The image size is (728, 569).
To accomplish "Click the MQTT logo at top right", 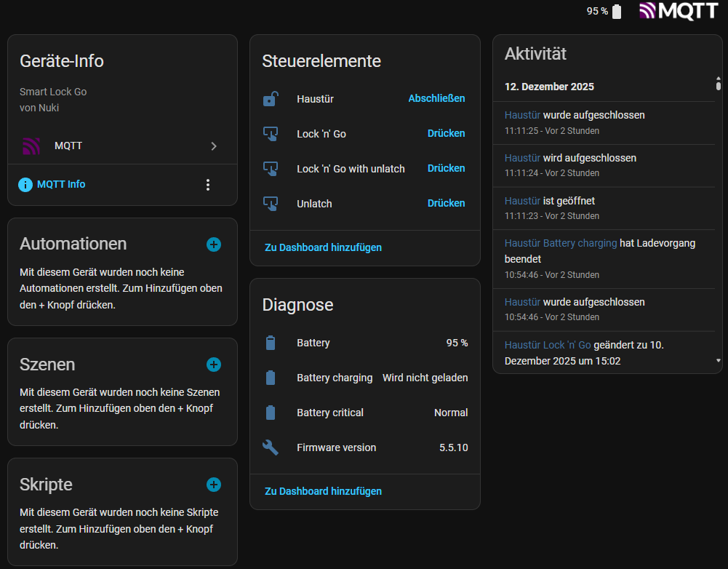I will coord(679,11).
